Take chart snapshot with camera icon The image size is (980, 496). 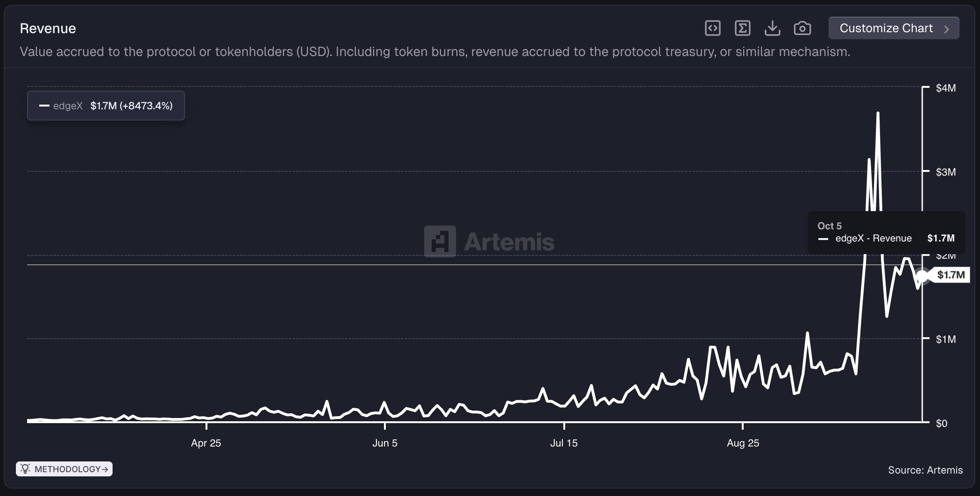point(802,28)
